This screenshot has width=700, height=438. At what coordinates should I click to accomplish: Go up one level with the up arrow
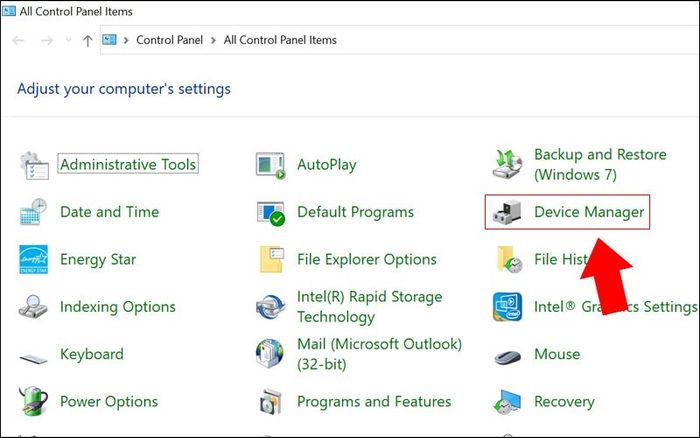coord(88,41)
